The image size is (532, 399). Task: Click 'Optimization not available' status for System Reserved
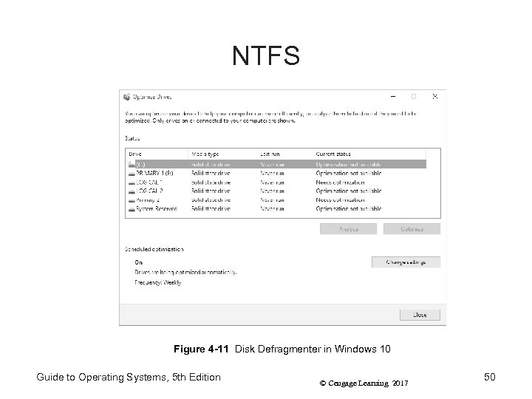coord(349,209)
